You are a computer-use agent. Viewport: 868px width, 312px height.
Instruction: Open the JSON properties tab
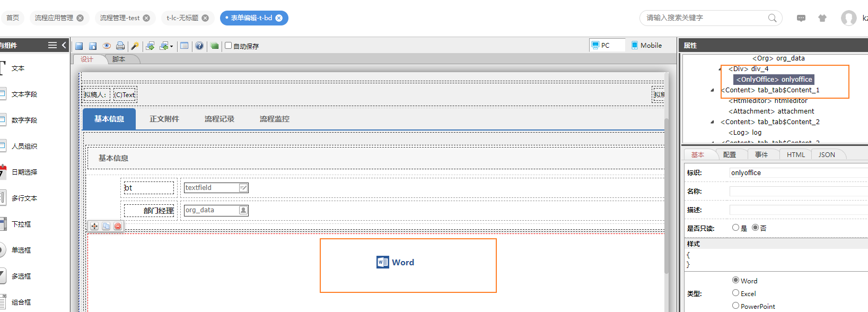pos(827,155)
